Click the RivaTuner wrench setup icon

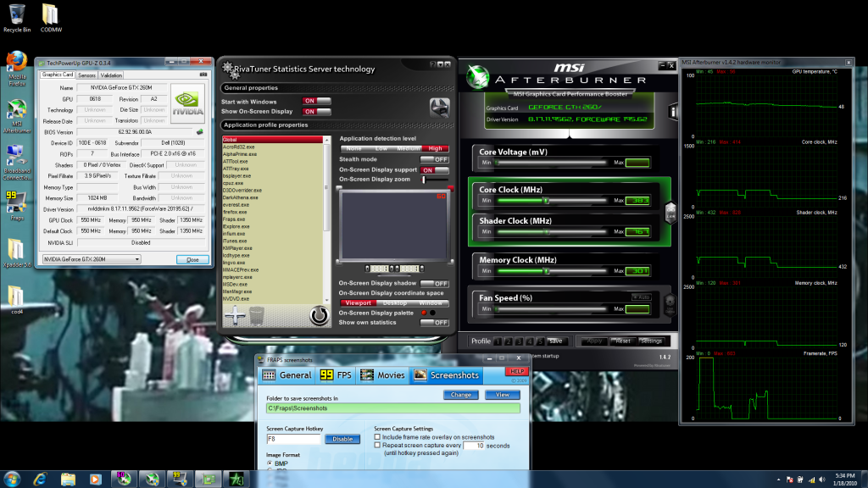coord(440,107)
